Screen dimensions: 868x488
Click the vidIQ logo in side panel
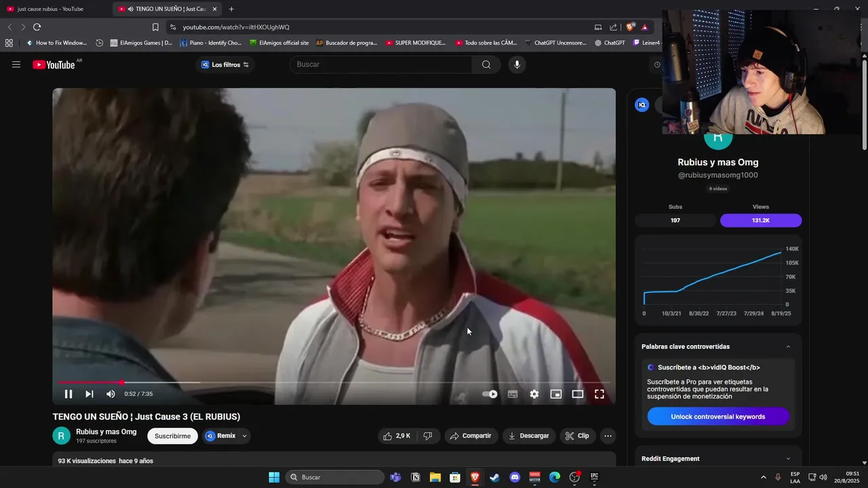(x=642, y=105)
